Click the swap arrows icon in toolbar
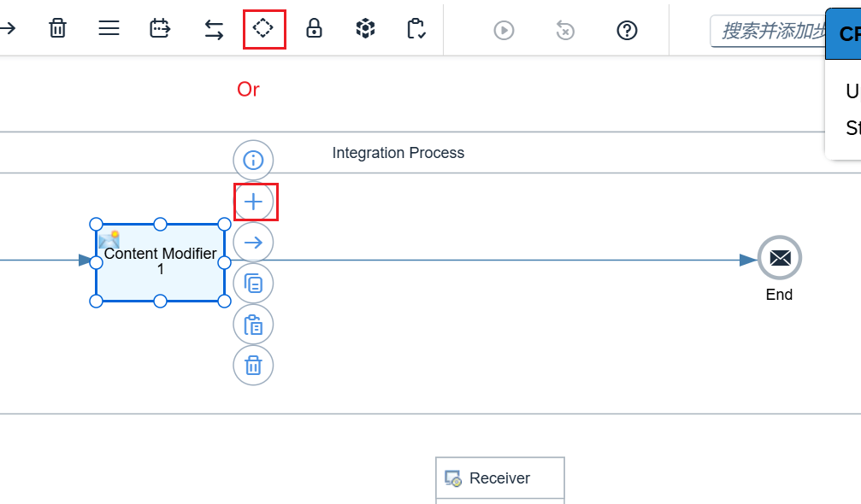Viewport: 861px width, 504px height. 214,30
